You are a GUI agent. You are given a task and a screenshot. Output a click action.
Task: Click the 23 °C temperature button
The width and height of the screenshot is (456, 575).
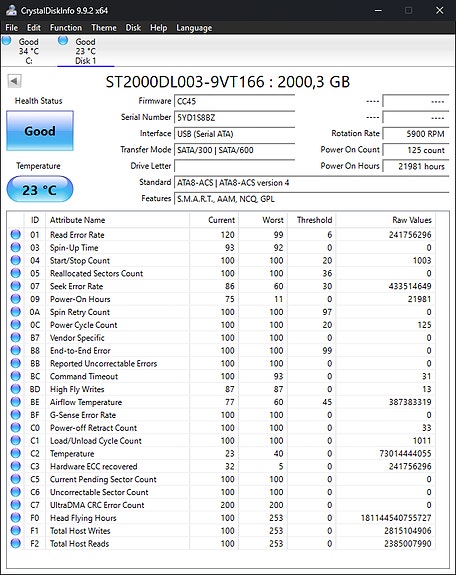click(40, 190)
